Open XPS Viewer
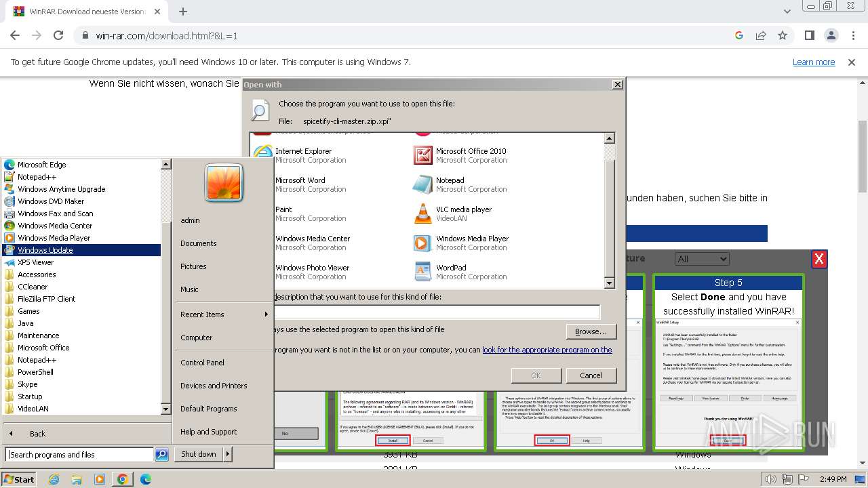Image resolution: width=868 pixels, height=488 pixels. pos(35,262)
